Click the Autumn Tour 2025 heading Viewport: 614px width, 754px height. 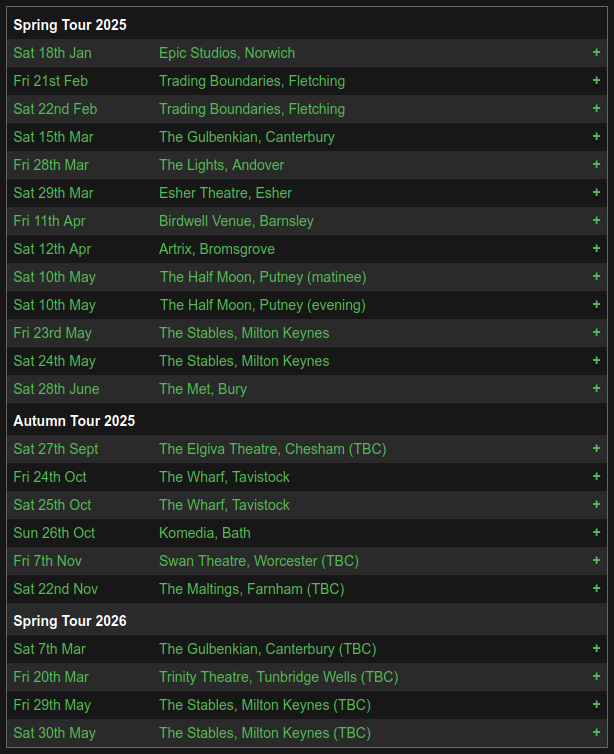coord(74,421)
